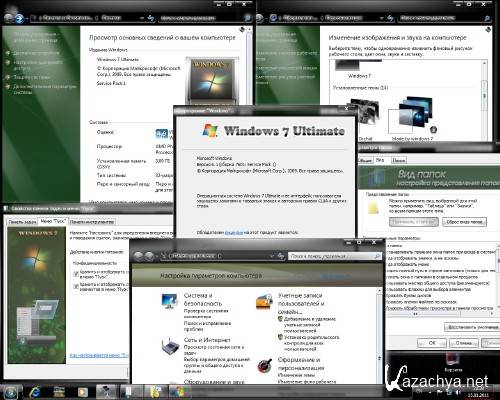
Task: Click the Применить к папкам button
Action: coord(414,222)
